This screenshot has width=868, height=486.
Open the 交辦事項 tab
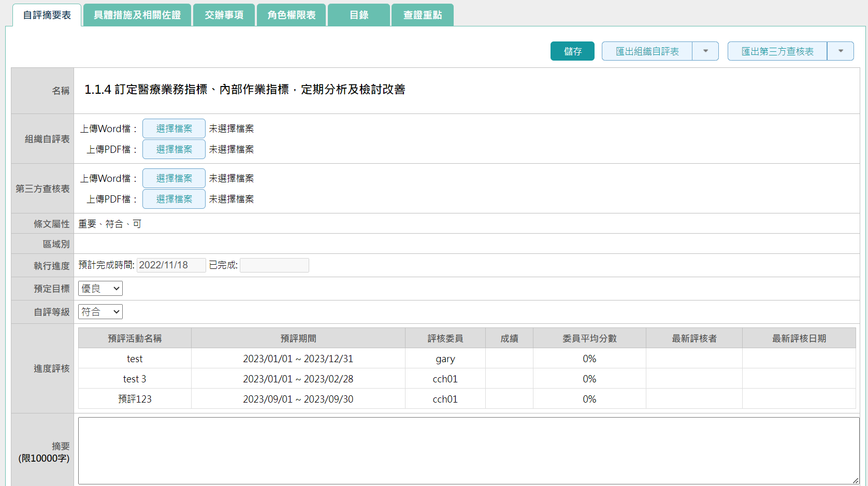[224, 15]
